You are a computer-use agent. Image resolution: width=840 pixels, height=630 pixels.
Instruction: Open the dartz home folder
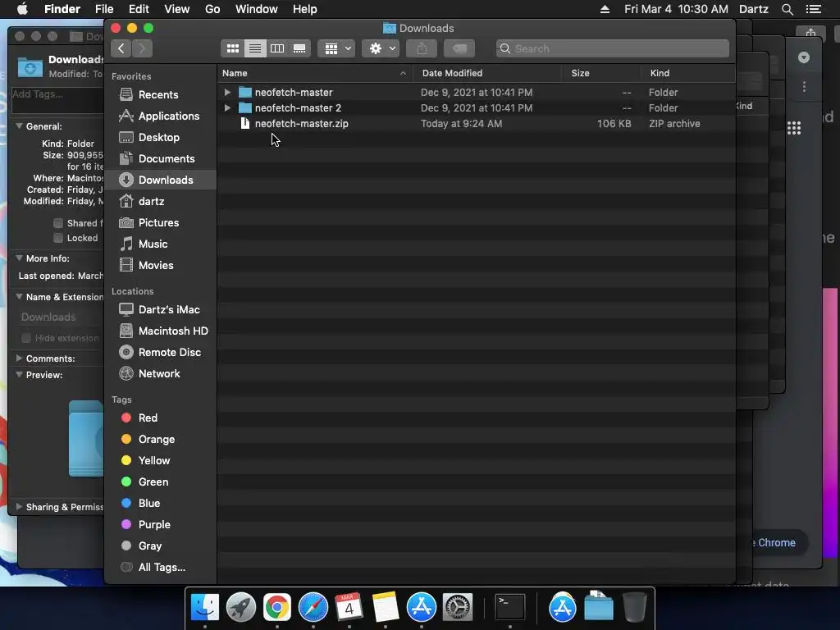point(161,202)
